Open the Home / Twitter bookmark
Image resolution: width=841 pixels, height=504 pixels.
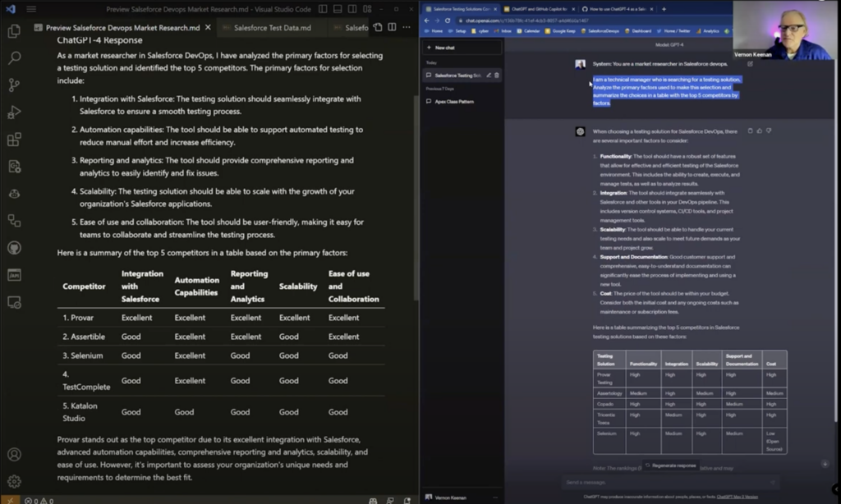673,31
